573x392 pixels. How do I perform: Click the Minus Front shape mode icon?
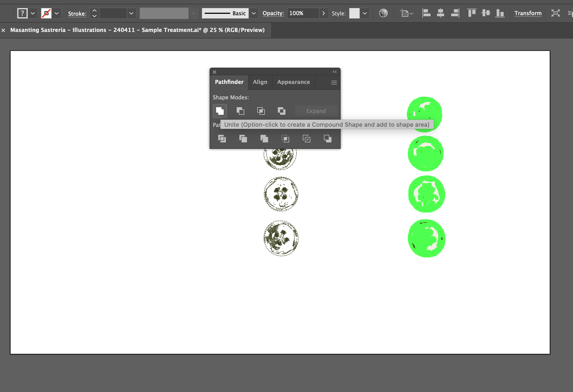pos(240,111)
